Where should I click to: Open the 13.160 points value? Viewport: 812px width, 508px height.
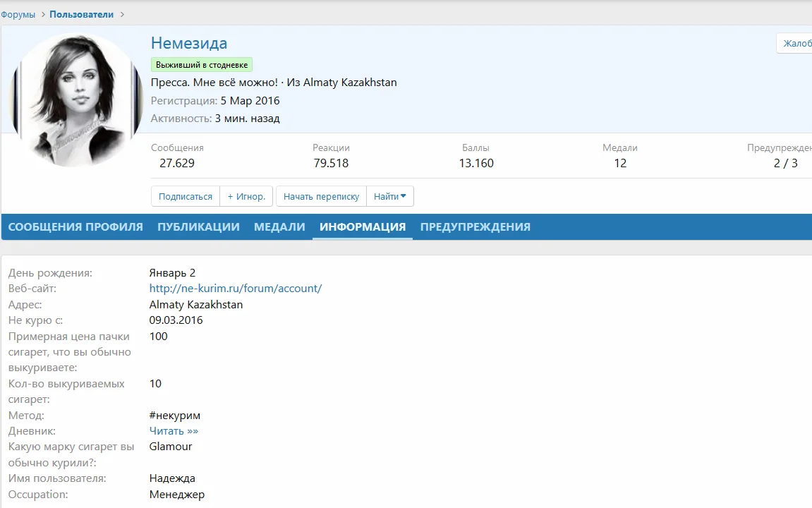(476, 163)
